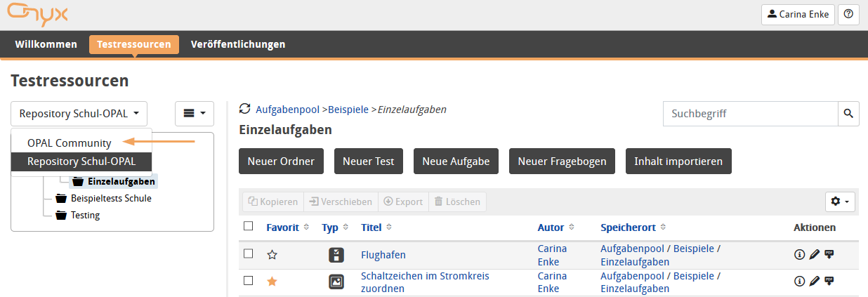Select OPAL Community from the dropdown list
Image resolution: width=868 pixels, height=297 pixels.
[x=69, y=143]
